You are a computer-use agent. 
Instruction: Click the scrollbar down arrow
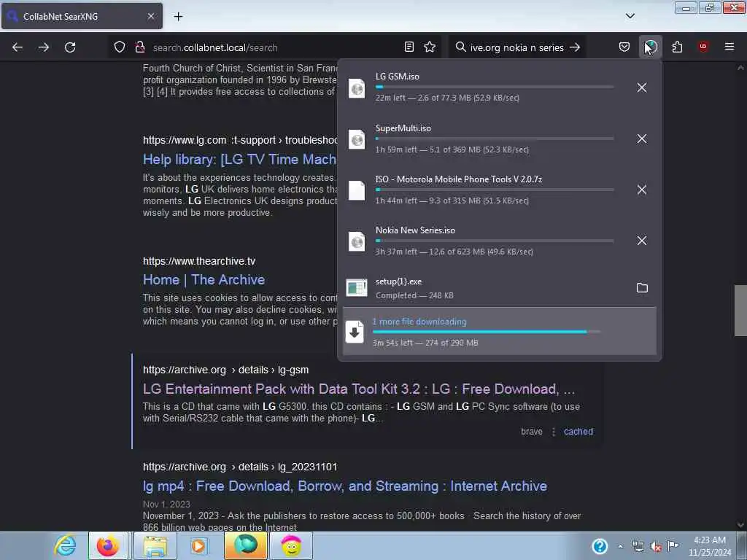pyautogui.click(x=740, y=525)
